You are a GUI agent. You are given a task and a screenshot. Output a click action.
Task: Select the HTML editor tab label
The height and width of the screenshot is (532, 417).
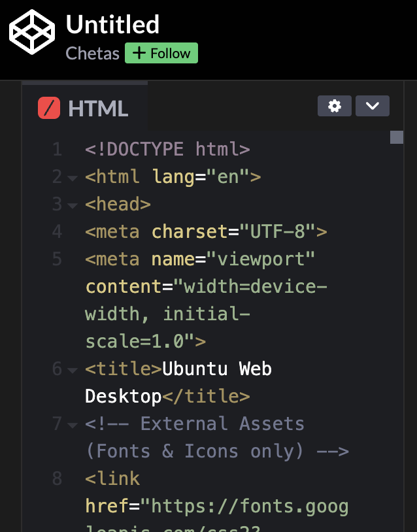pyautogui.click(x=98, y=108)
